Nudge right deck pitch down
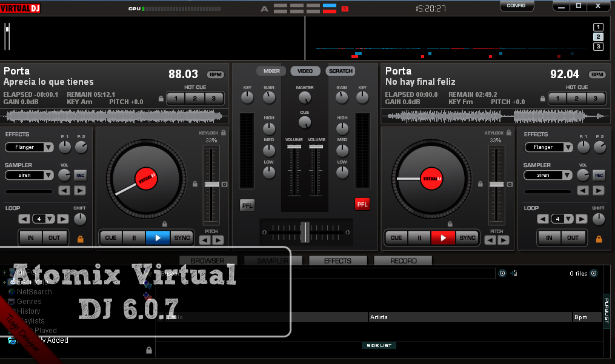The height and width of the screenshot is (364, 615). [490, 240]
